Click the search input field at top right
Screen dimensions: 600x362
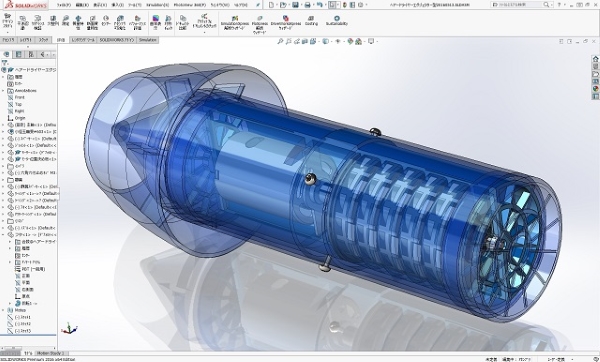(x=517, y=5)
